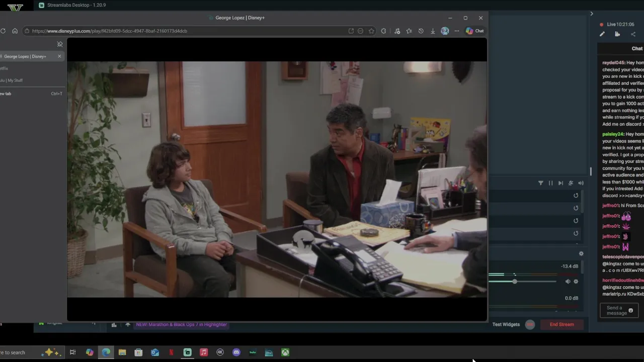Replay the first event in the list

[x=576, y=196]
